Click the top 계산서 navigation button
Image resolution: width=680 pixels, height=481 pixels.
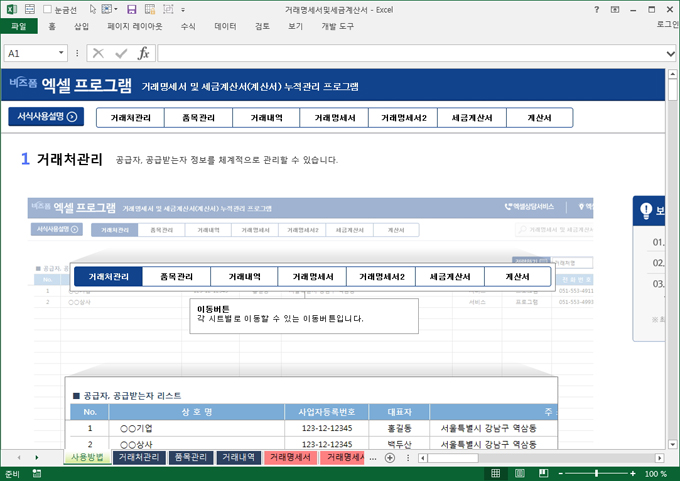pyautogui.click(x=539, y=118)
